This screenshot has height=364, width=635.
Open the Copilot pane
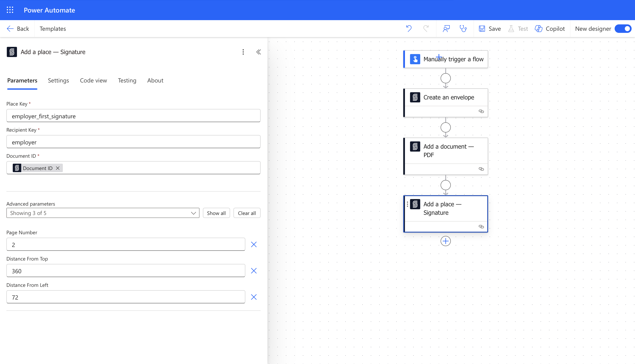coord(550,29)
